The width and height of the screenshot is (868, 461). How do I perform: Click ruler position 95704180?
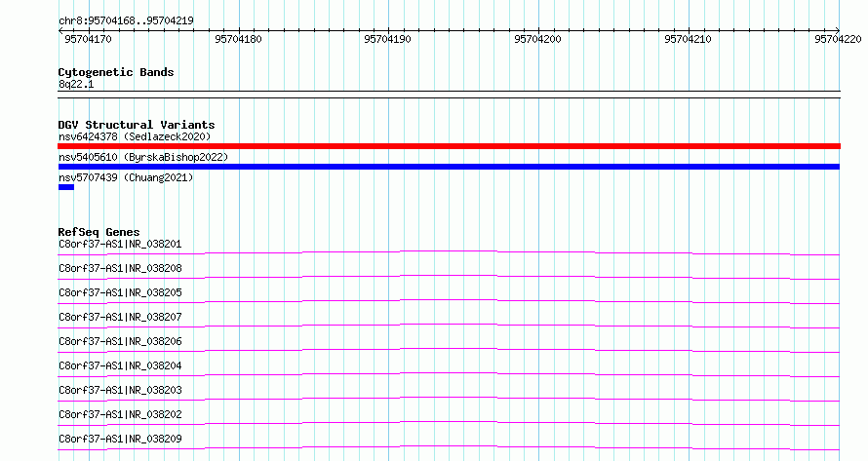point(238,39)
